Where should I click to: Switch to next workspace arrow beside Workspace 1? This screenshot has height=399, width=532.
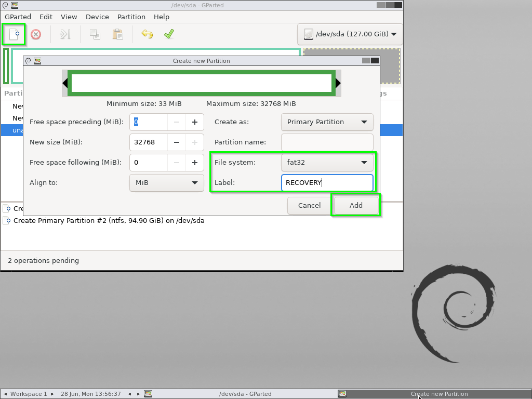pyautogui.click(x=52, y=394)
